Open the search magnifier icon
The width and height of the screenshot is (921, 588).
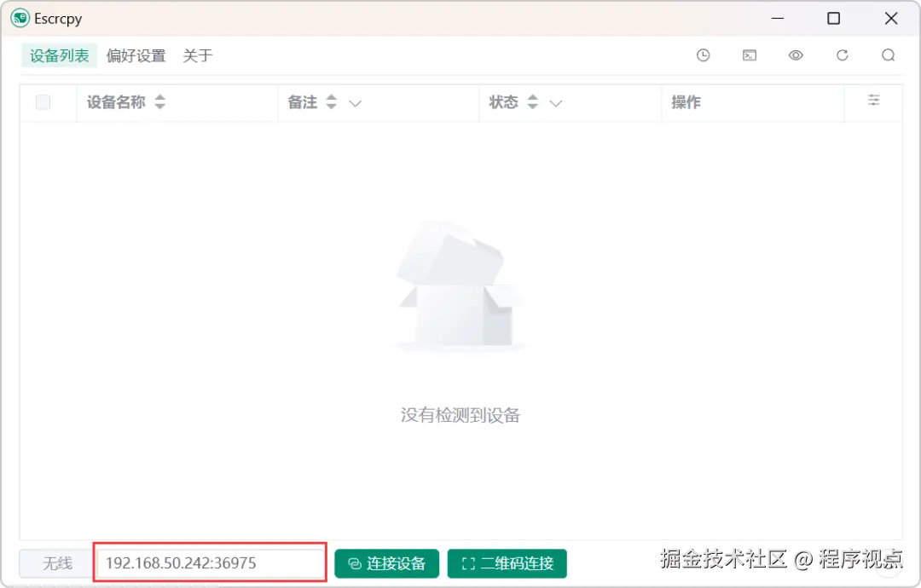pyautogui.click(x=888, y=55)
